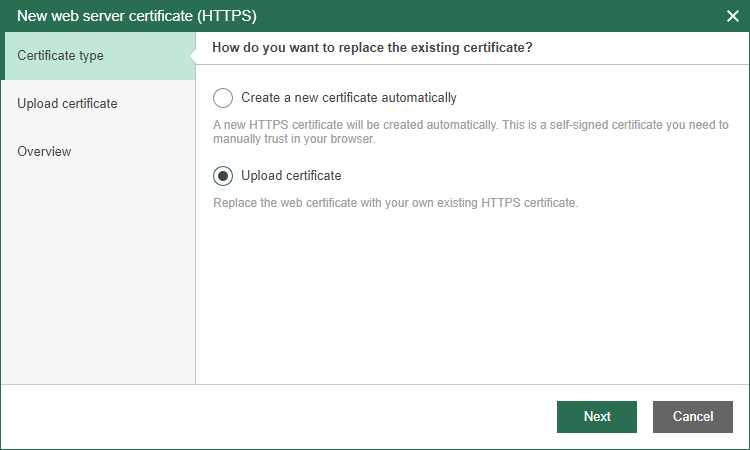Click the 'manually trust in your browser' line
The height and width of the screenshot is (450, 750).
[x=295, y=140]
